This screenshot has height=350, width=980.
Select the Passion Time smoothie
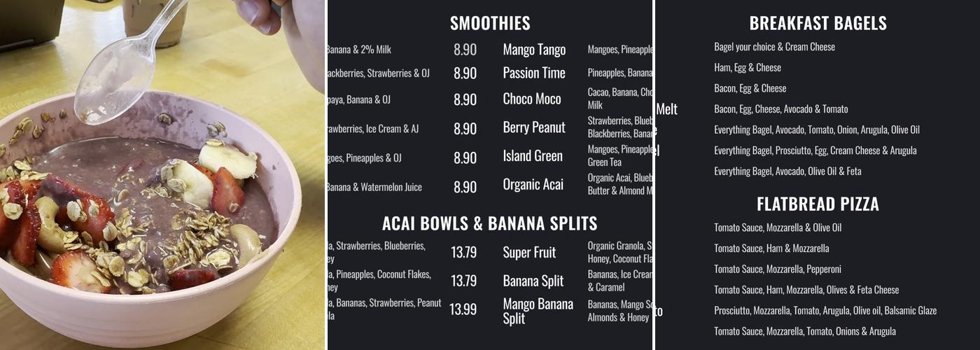[534, 73]
